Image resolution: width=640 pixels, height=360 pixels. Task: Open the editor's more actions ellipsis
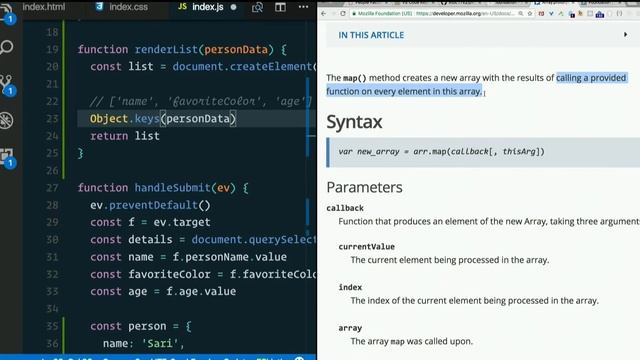pyautogui.click(x=303, y=7)
